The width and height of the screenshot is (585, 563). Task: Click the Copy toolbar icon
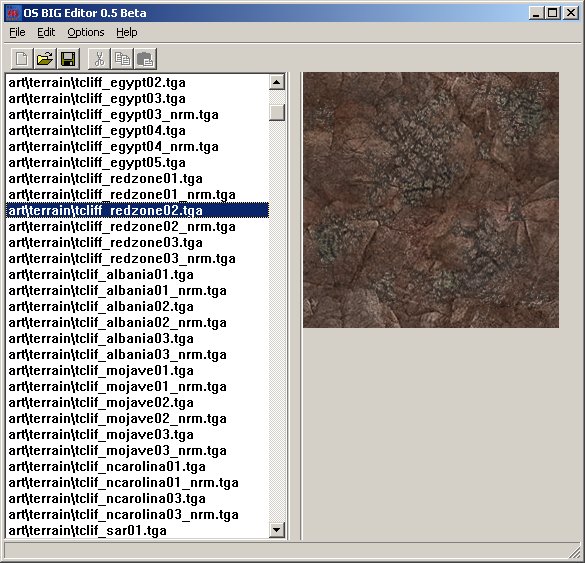pyautogui.click(x=122, y=59)
